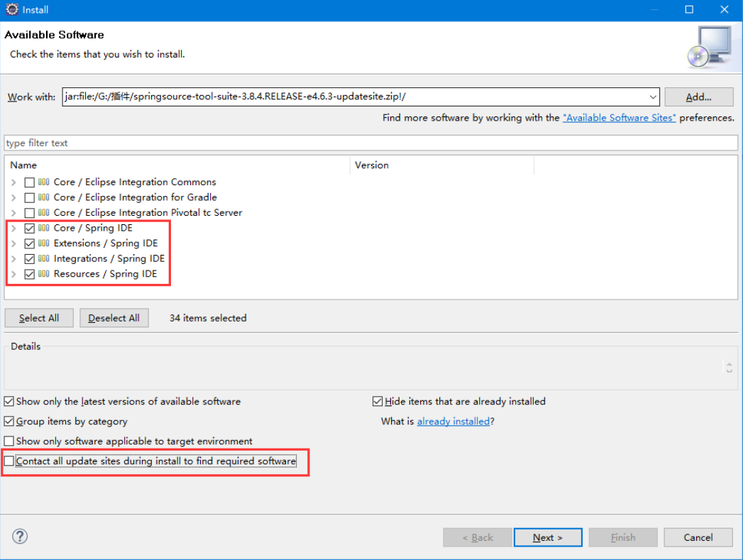Click the category icon beside Core / Eclipse Integration Pivotal tc Server
743x560 pixels.
point(43,213)
